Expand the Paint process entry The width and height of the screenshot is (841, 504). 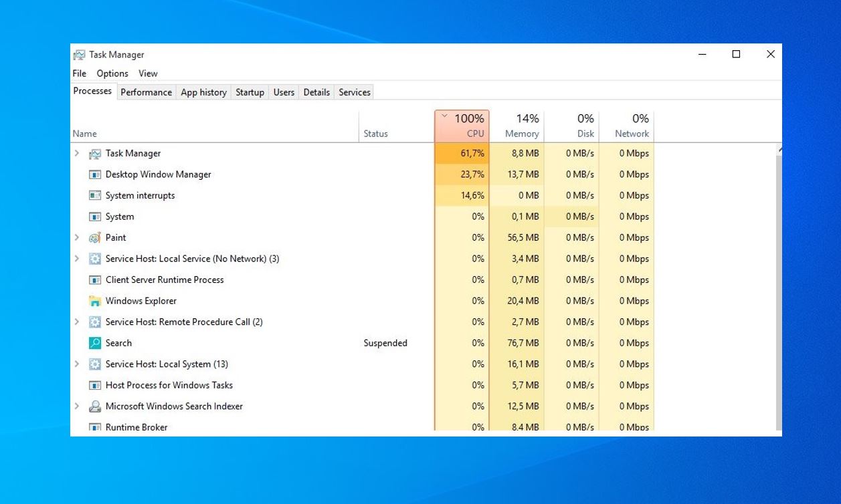(76, 237)
